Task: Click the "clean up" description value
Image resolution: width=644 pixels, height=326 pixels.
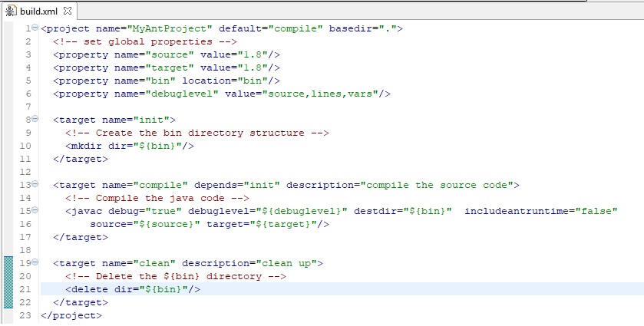Action: pyautogui.click(x=286, y=264)
